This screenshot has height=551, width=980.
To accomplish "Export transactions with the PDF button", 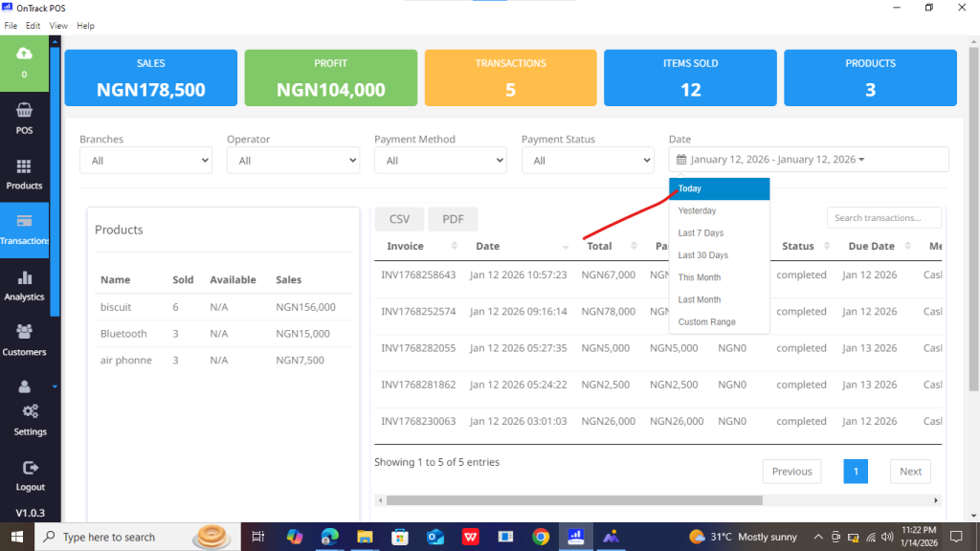I will tap(453, 219).
